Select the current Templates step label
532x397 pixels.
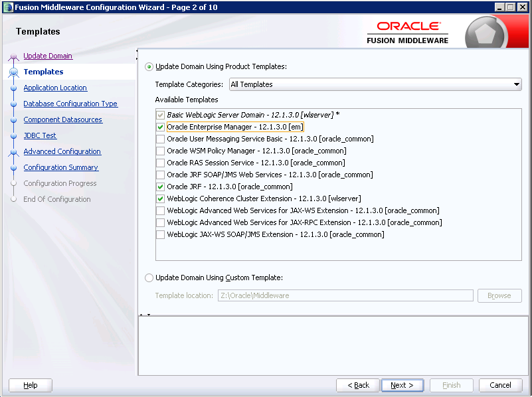[x=43, y=72]
